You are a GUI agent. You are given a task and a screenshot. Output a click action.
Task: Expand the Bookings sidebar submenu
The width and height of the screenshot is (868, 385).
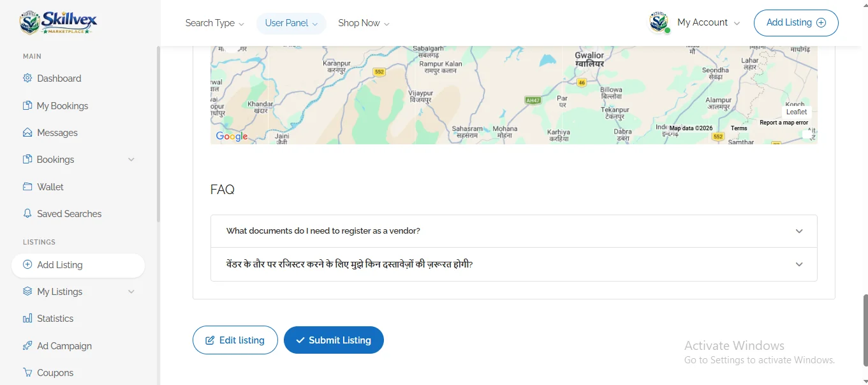click(x=131, y=160)
